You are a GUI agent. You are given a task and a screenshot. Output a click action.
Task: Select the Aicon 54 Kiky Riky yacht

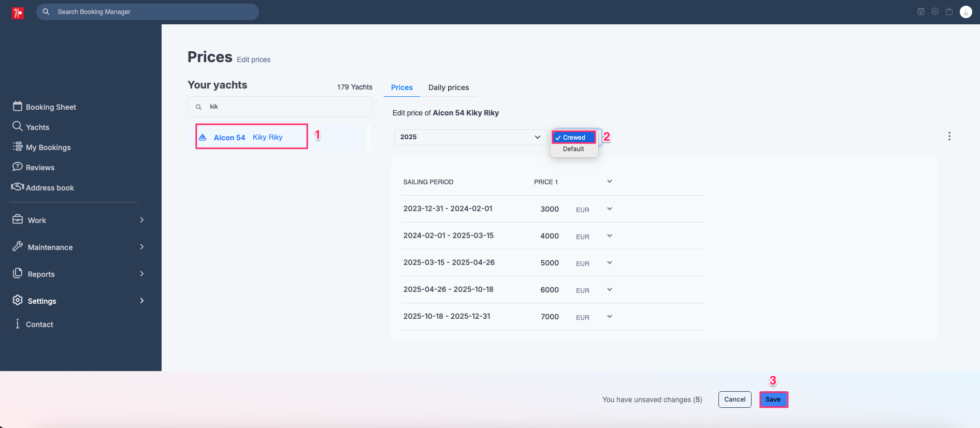[x=252, y=137]
